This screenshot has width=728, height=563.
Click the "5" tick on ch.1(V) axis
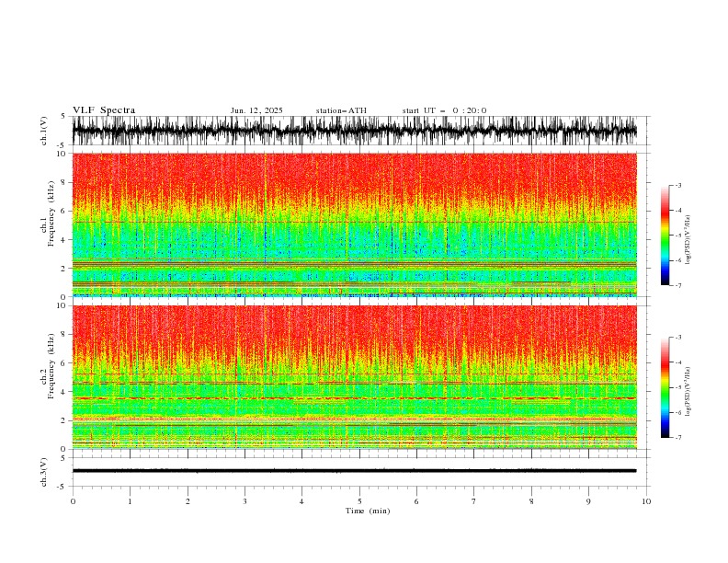pos(63,117)
